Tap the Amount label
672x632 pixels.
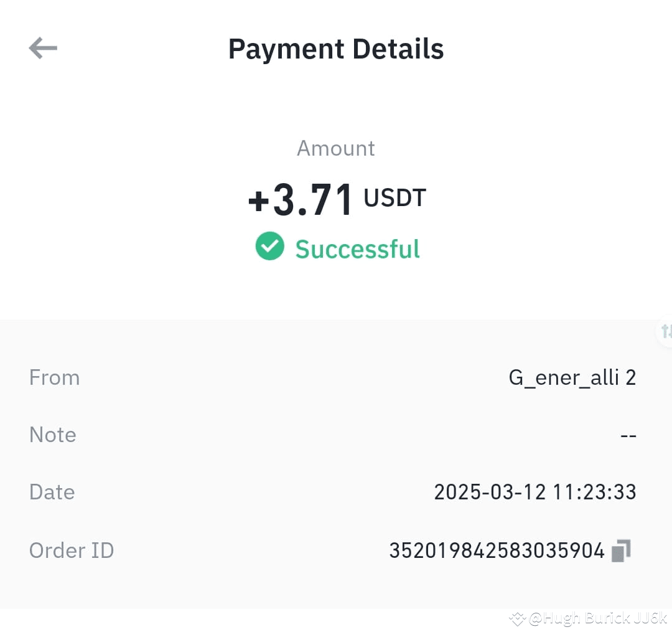tap(336, 148)
